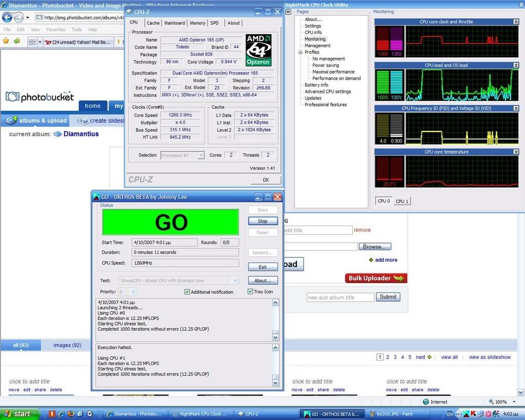Switch to the Cache tab in CPU-Z
The image size is (525, 420).
[x=153, y=23]
